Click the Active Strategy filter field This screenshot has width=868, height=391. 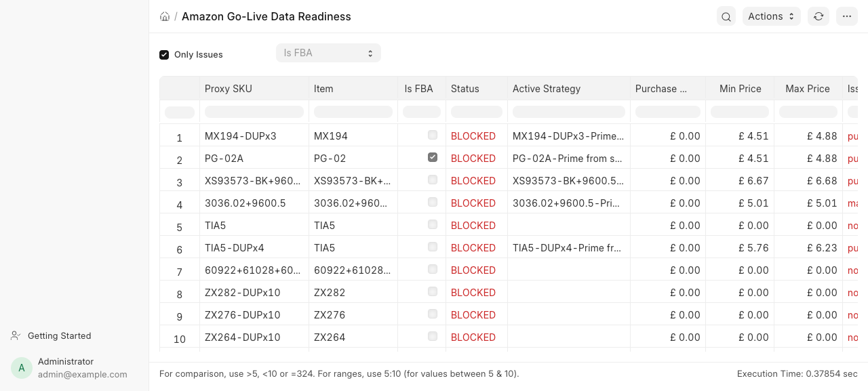(x=569, y=112)
